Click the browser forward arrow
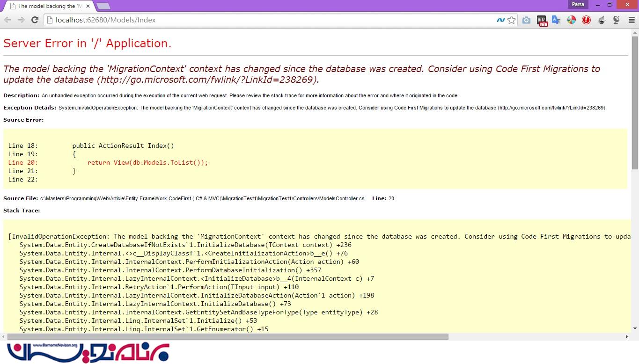 [x=21, y=20]
